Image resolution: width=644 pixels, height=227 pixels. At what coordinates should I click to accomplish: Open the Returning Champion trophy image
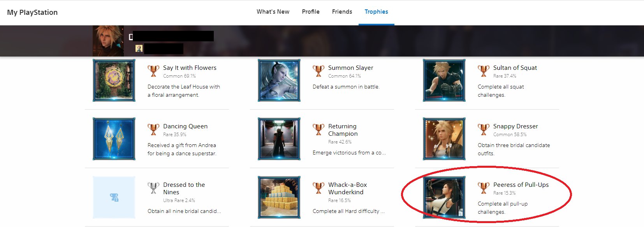point(279,139)
